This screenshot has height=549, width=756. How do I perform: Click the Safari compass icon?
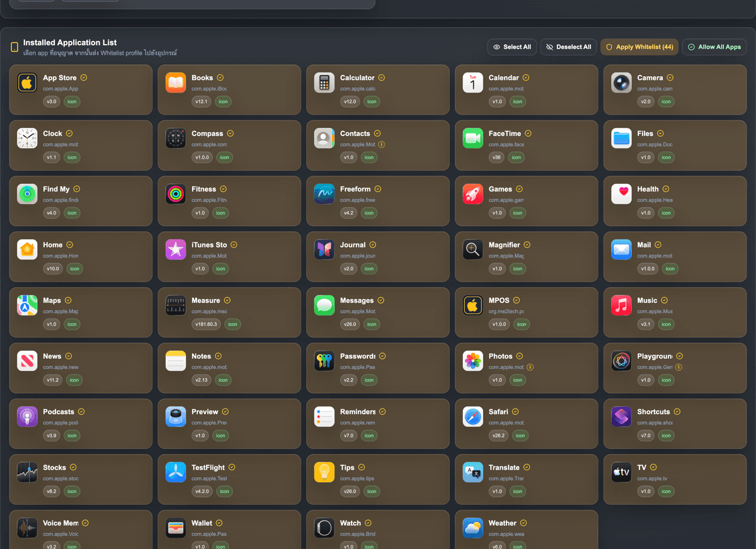pyautogui.click(x=473, y=417)
